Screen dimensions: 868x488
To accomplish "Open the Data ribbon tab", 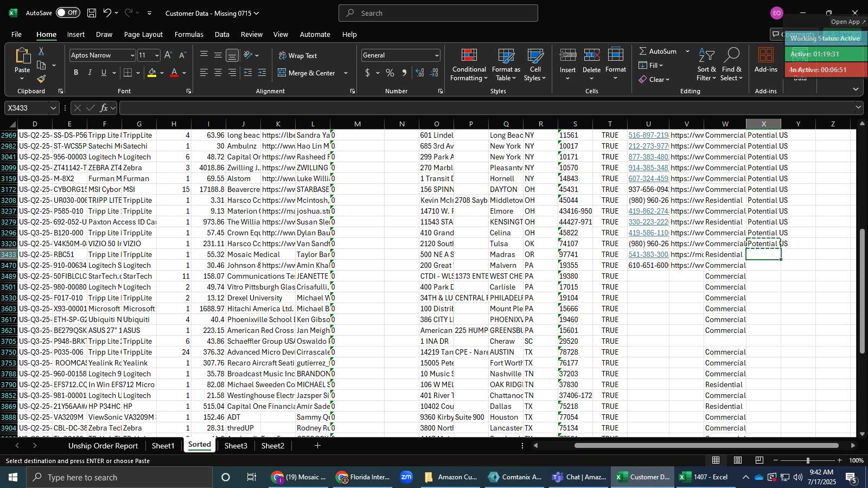I will pos(222,34).
